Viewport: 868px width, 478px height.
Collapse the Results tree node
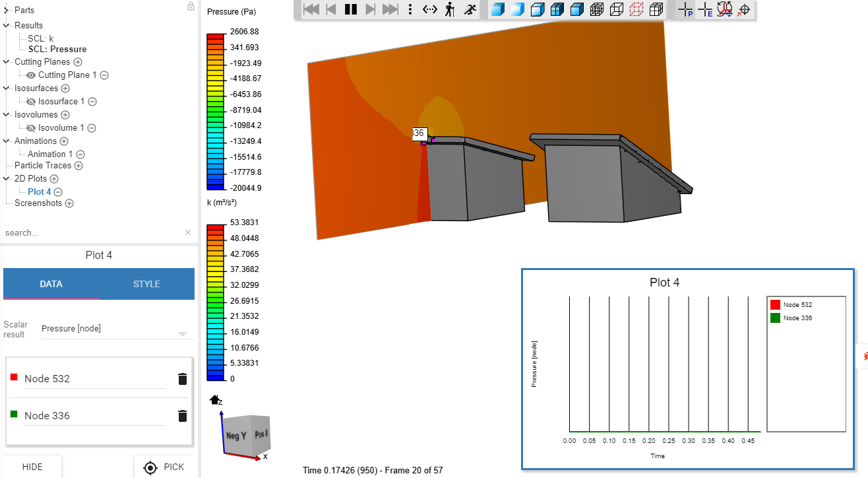click(7, 26)
